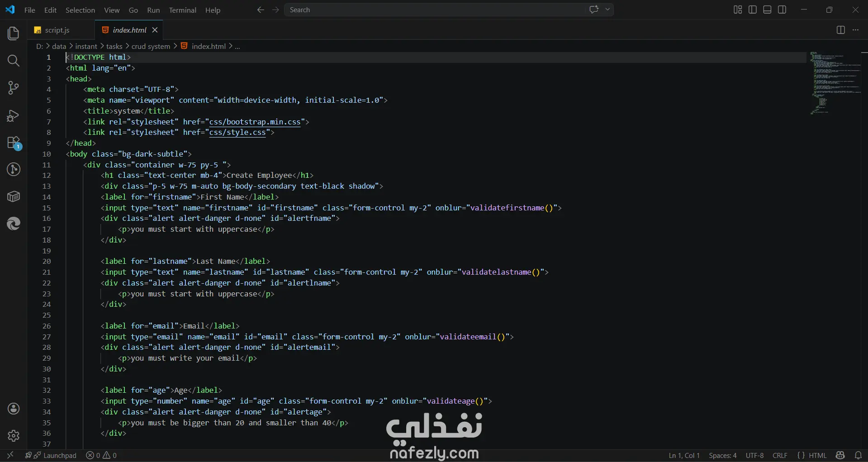The height and width of the screenshot is (462, 868).
Task: Open the Accounts menu
Action: (x=14, y=409)
